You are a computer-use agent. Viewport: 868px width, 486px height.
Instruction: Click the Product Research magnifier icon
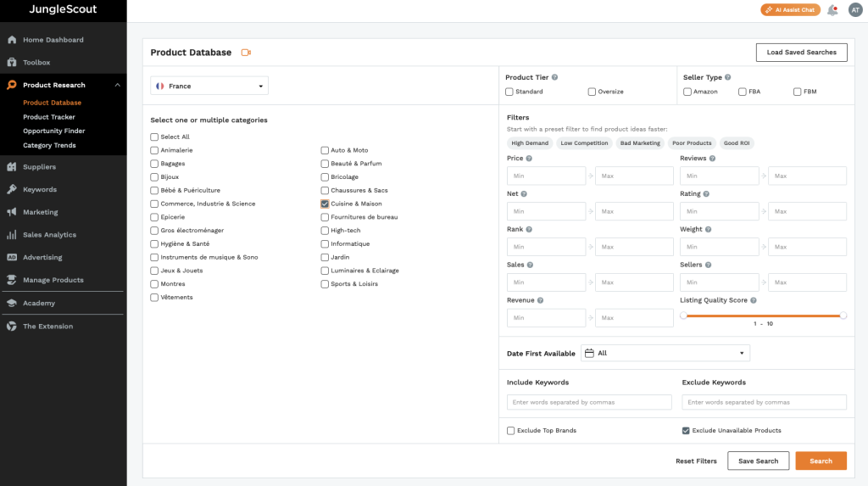point(12,85)
